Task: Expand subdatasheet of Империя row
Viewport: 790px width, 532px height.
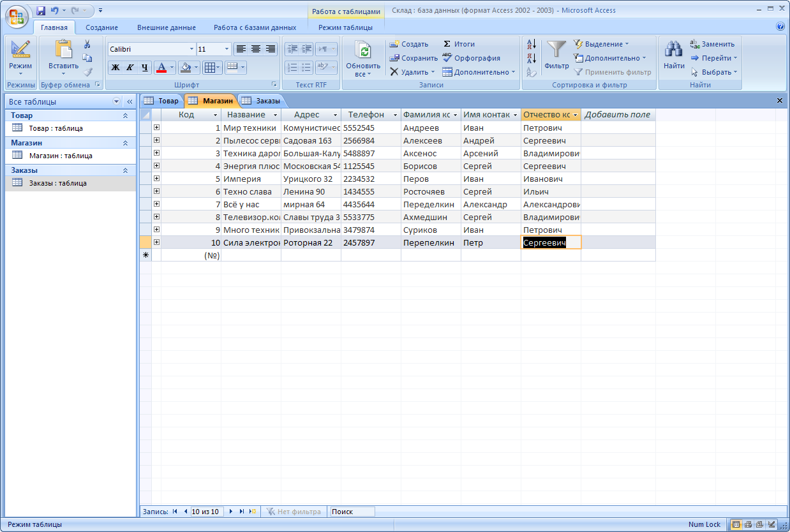Action: pyautogui.click(x=156, y=179)
